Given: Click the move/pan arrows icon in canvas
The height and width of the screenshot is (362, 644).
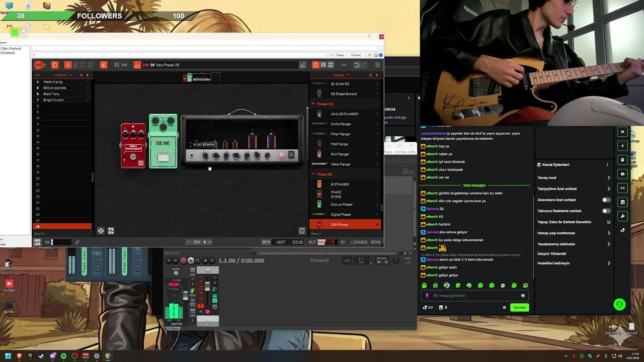Looking at the screenshot, I should 101,231.
